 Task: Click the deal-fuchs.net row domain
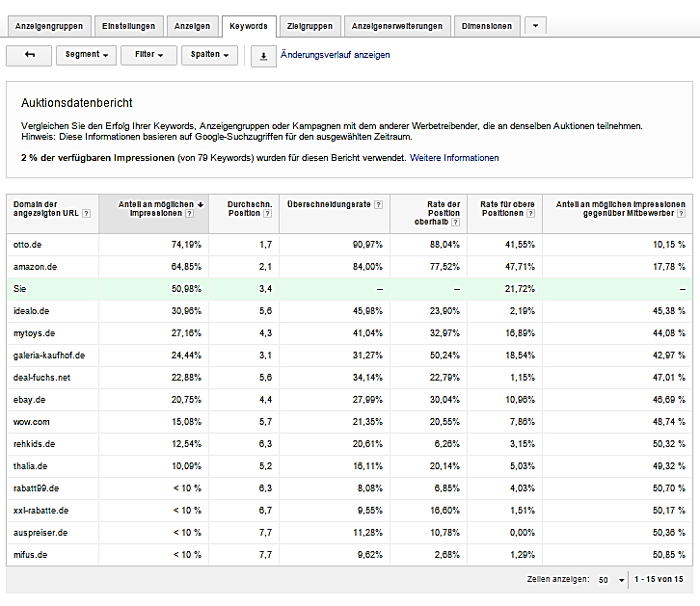(x=42, y=378)
